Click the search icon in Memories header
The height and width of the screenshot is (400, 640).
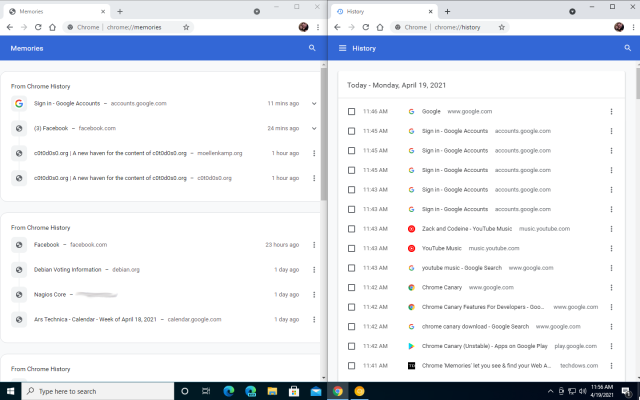[312, 47]
